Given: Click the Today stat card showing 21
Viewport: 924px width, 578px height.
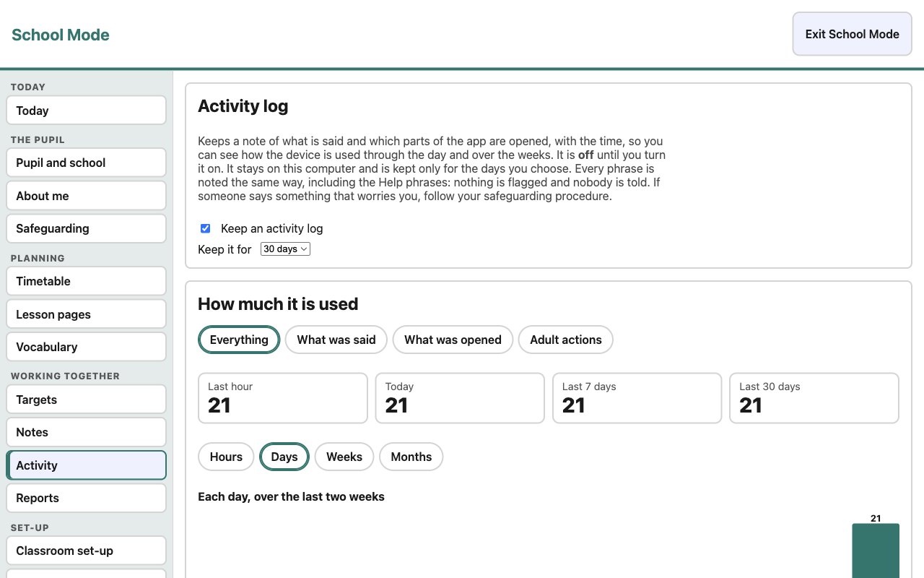Looking at the screenshot, I should (460, 398).
